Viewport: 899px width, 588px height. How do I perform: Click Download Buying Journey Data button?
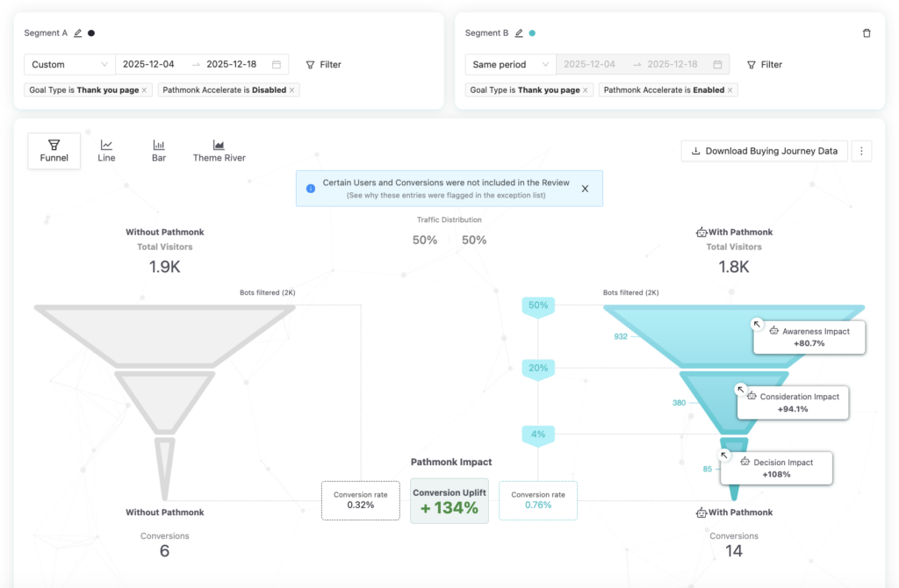click(x=765, y=151)
